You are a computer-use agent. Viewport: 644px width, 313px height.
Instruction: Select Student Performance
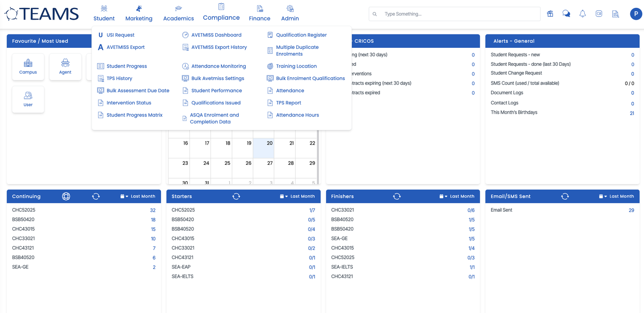(x=217, y=91)
